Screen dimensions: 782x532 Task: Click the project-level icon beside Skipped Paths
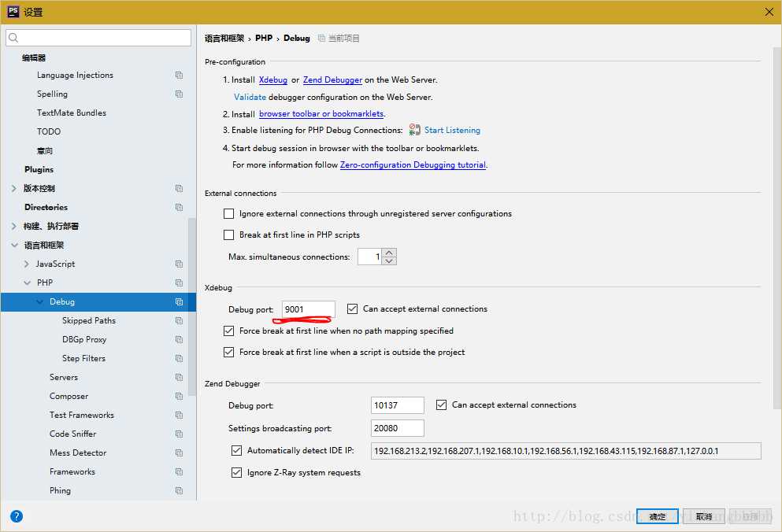179,320
